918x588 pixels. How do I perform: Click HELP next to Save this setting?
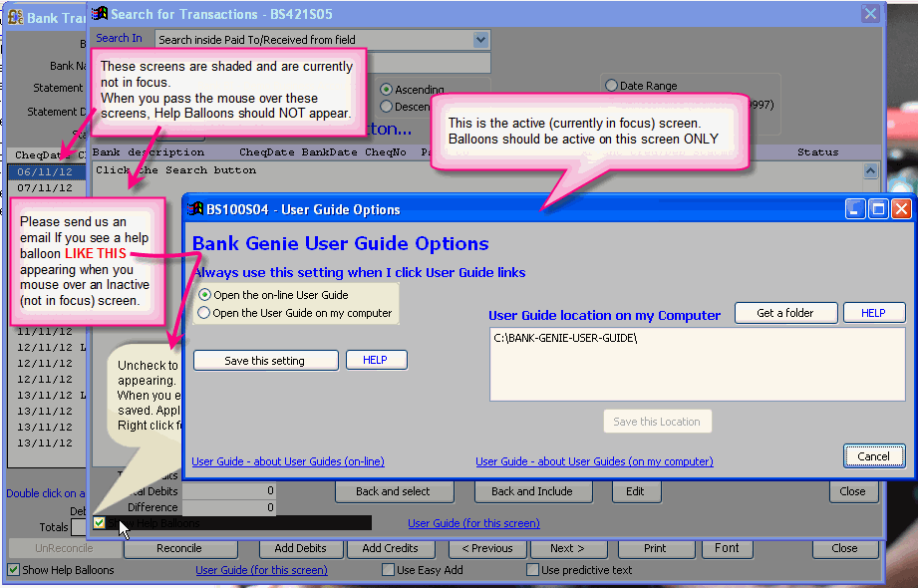[x=376, y=360]
